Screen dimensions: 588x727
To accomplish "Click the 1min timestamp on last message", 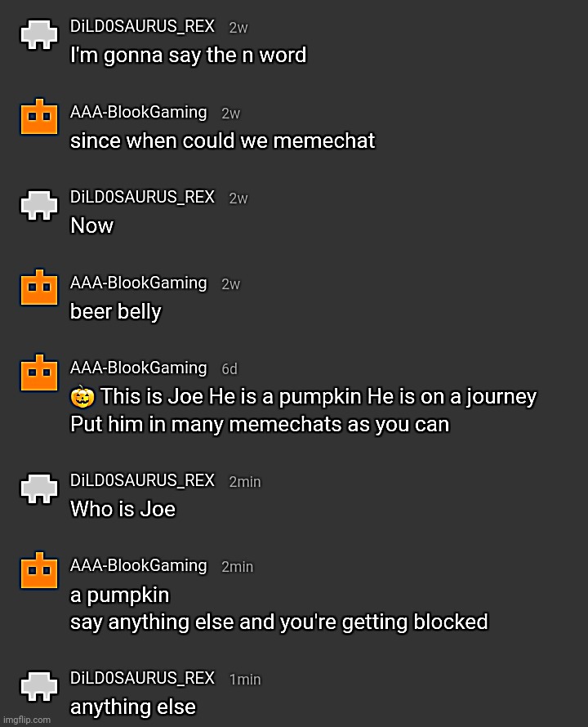I will 245,680.
